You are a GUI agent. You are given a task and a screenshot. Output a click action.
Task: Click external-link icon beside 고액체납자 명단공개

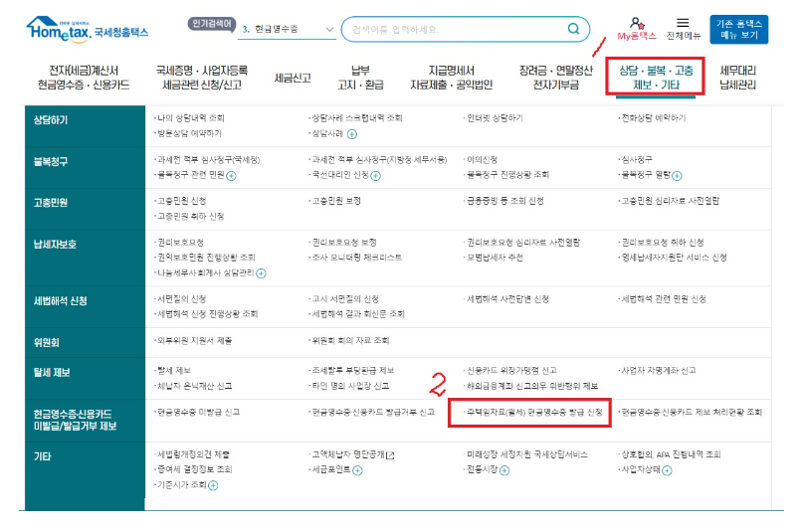(x=390, y=455)
